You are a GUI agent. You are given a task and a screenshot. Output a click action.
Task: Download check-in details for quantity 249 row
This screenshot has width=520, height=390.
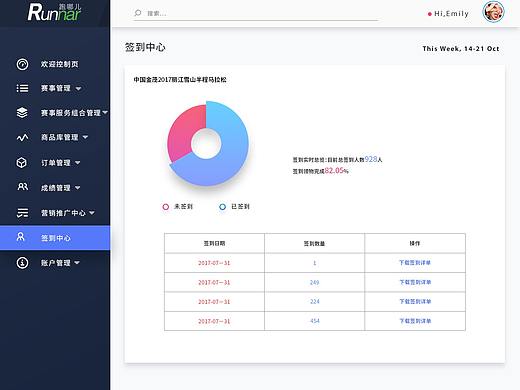click(415, 282)
